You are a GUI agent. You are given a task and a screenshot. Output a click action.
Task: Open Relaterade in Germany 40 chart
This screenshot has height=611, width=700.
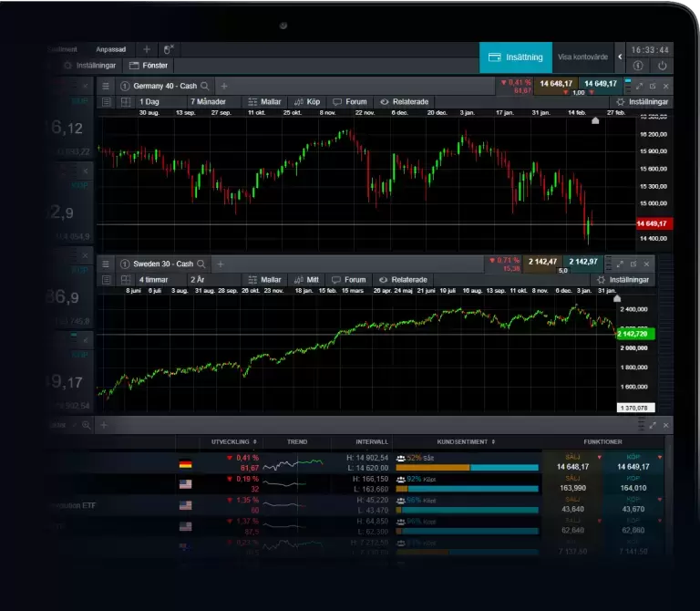404,102
